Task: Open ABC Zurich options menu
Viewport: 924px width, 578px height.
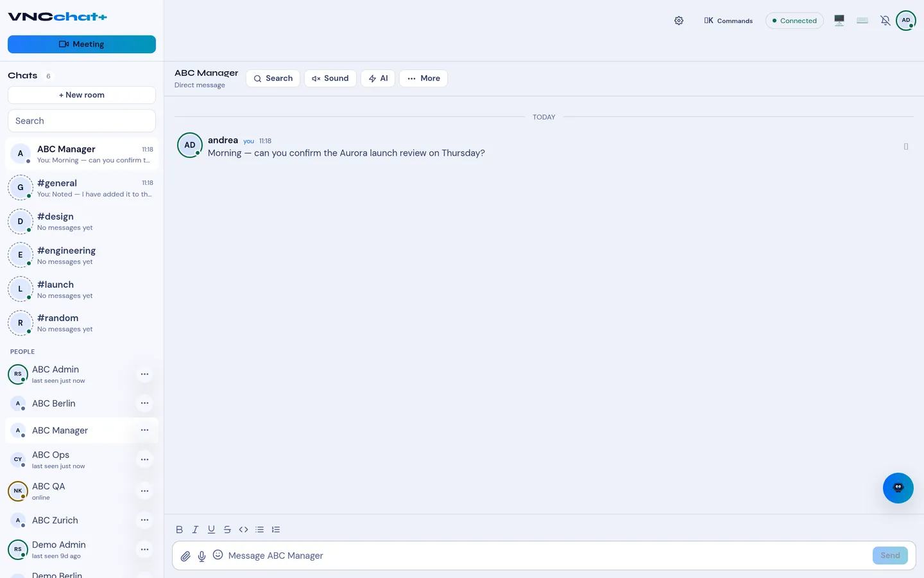Action: [144, 520]
